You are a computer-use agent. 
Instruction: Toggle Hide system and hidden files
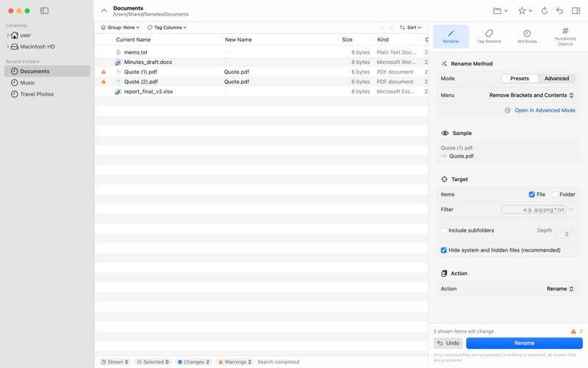point(444,250)
